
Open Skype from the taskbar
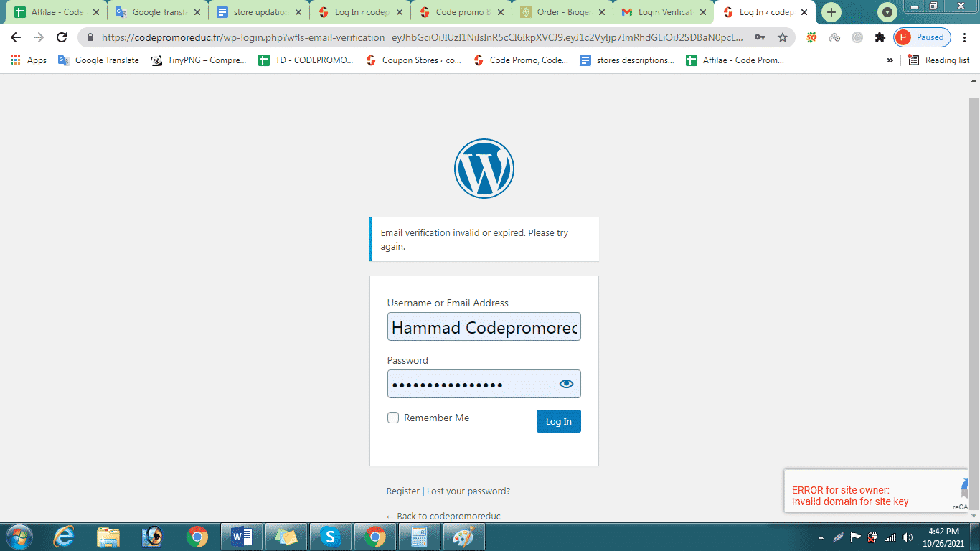(x=329, y=536)
